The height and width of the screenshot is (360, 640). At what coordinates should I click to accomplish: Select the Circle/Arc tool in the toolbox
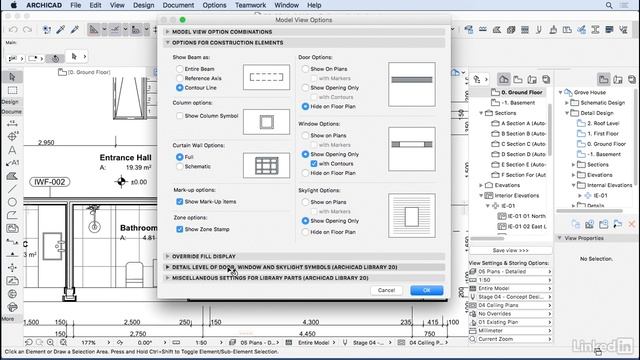[12, 202]
